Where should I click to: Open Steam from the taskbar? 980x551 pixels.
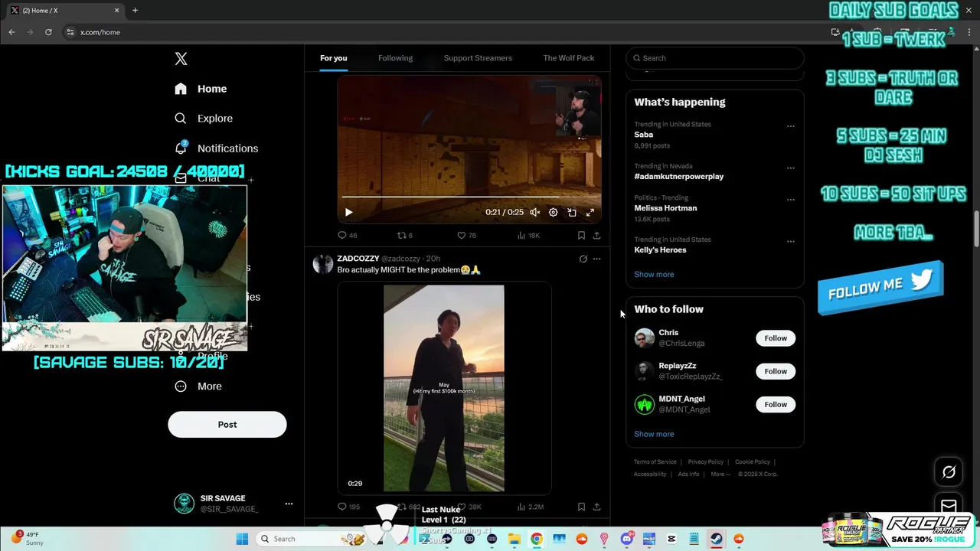(716, 539)
